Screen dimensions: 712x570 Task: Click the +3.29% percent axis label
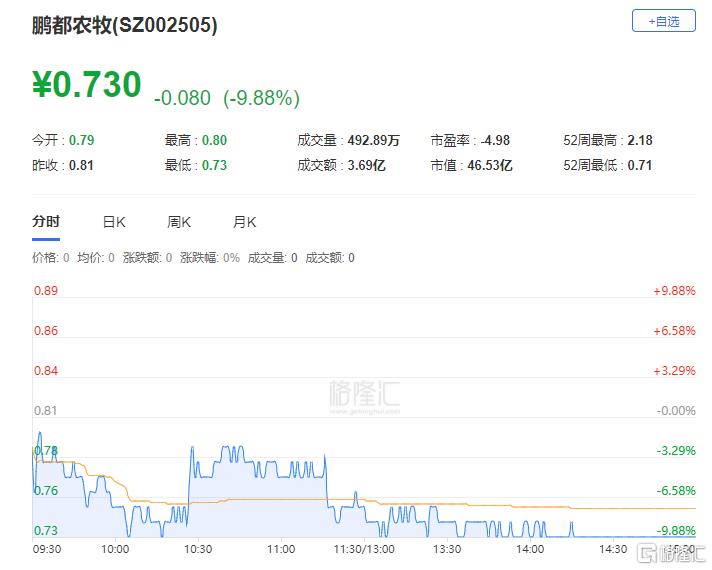click(x=674, y=371)
